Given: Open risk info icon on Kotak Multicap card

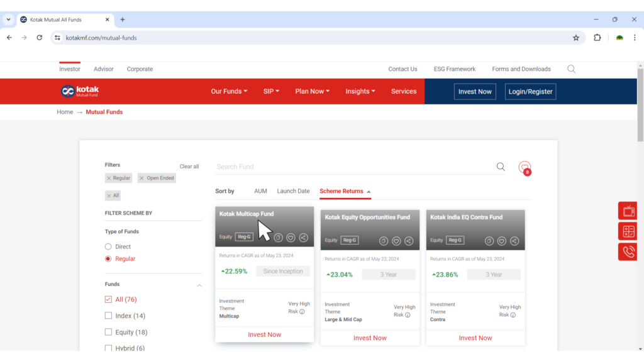Looking at the screenshot, I should pos(303,312).
